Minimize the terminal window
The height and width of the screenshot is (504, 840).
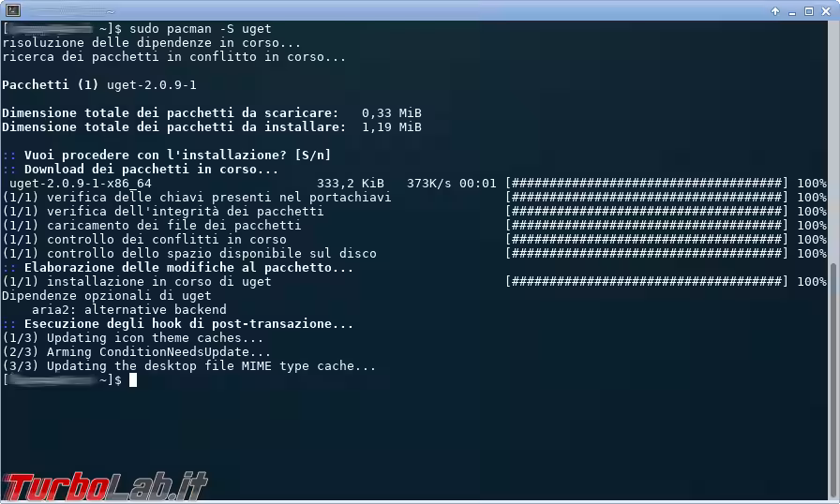coord(792,12)
